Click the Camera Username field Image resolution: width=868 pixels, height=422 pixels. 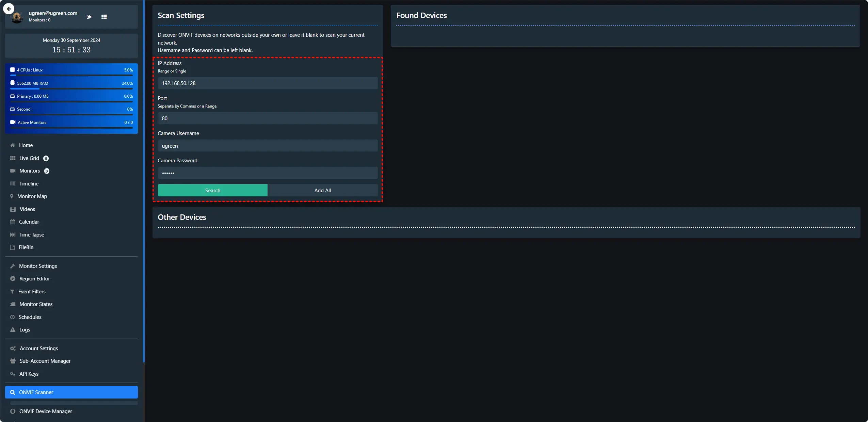click(x=268, y=146)
